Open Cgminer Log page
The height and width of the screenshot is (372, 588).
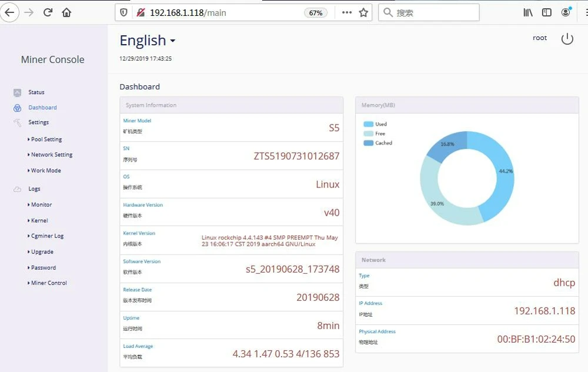(x=45, y=236)
